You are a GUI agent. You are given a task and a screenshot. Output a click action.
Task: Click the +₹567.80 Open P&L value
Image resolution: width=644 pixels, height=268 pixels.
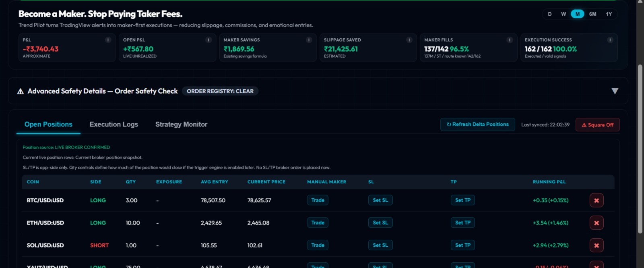138,49
